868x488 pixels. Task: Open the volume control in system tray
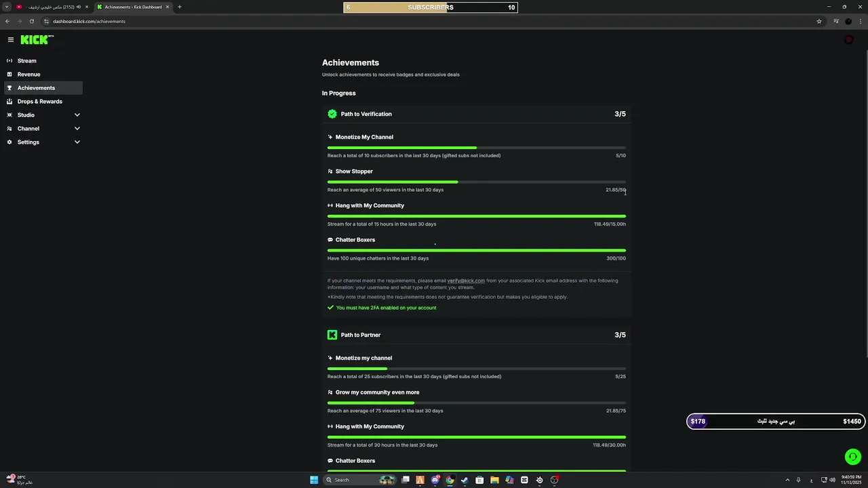[832, 480]
